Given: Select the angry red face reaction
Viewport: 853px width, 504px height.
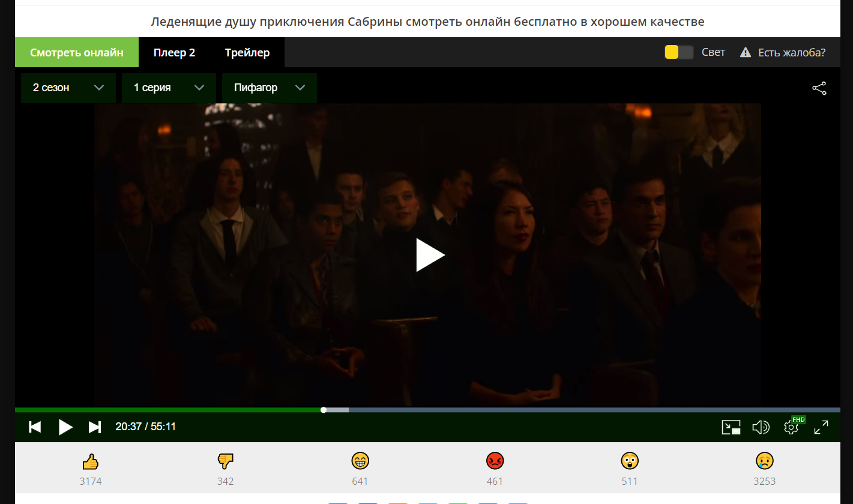Looking at the screenshot, I should [495, 461].
